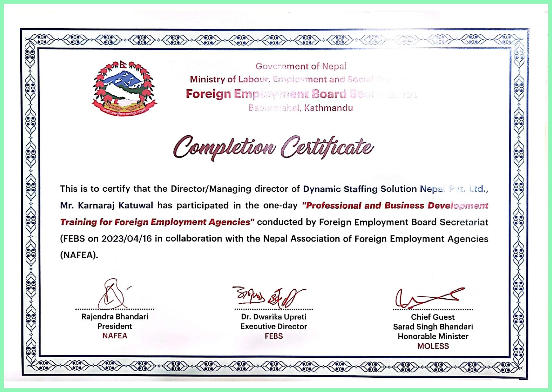Click the 'President' title
The height and width of the screenshot is (392, 552).
[x=115, y=326]
